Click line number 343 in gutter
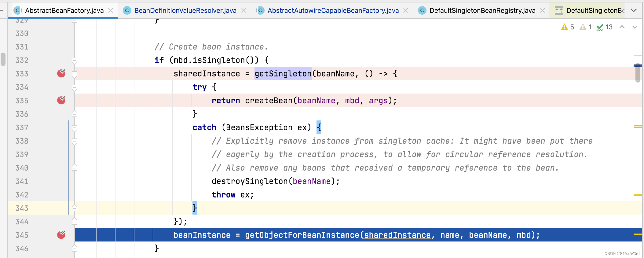Image resolution: width=644 pixels, height=258 pixels. (x=22, y=208)
